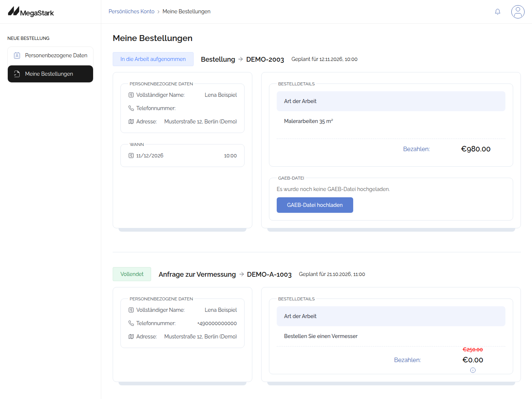The height and width of the screenshot is (399, 532).
Task: Click the In die Arbeit aufgenommen status badge
Action: 153,59
